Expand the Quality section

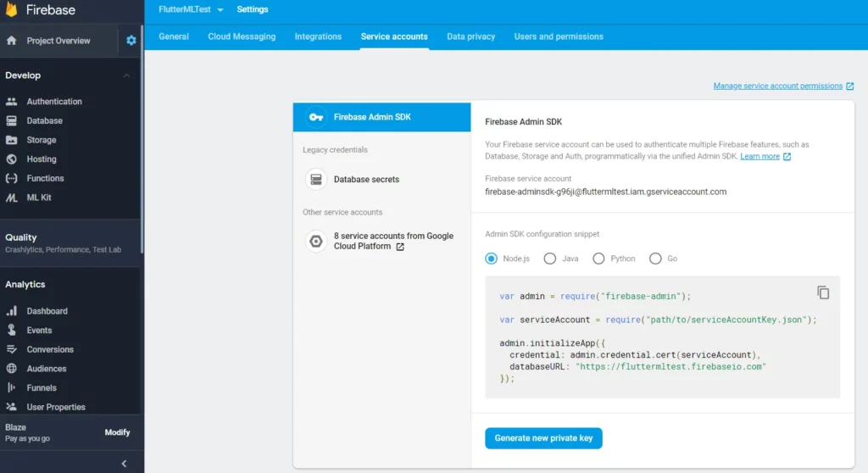click(x=71, y=242)
